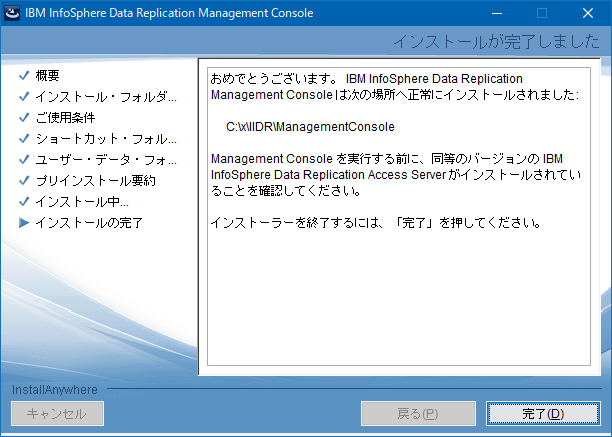Click the disabled 戻る(P) button
The height and width of the screenshot is (437, 612).
pos(418,414)
